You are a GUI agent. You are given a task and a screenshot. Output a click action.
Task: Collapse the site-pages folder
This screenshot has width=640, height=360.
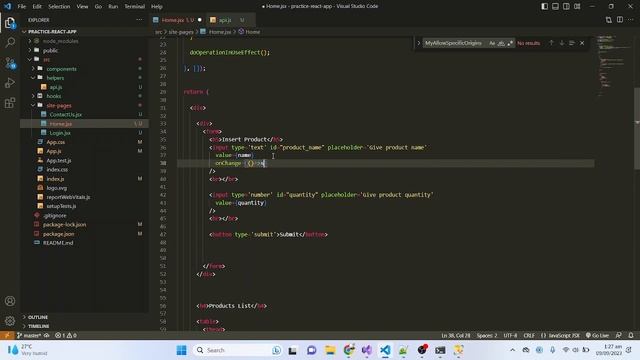tap(33, 105)
